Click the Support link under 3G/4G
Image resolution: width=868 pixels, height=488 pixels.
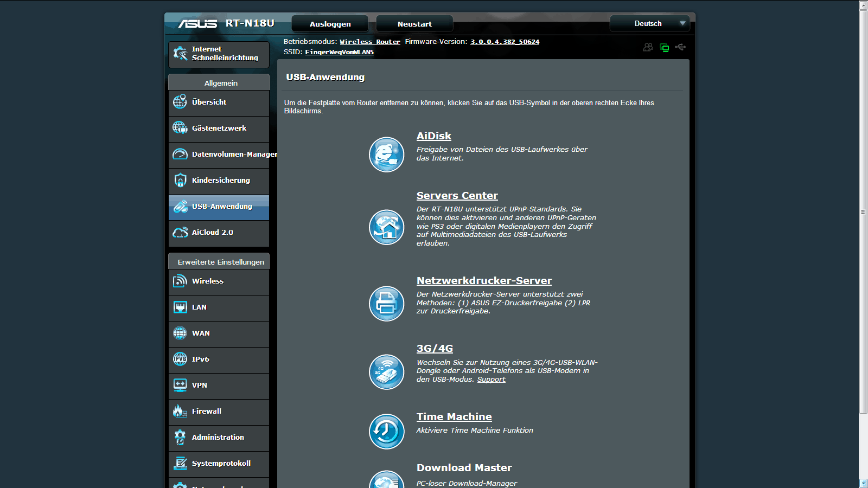click(491, 380)
